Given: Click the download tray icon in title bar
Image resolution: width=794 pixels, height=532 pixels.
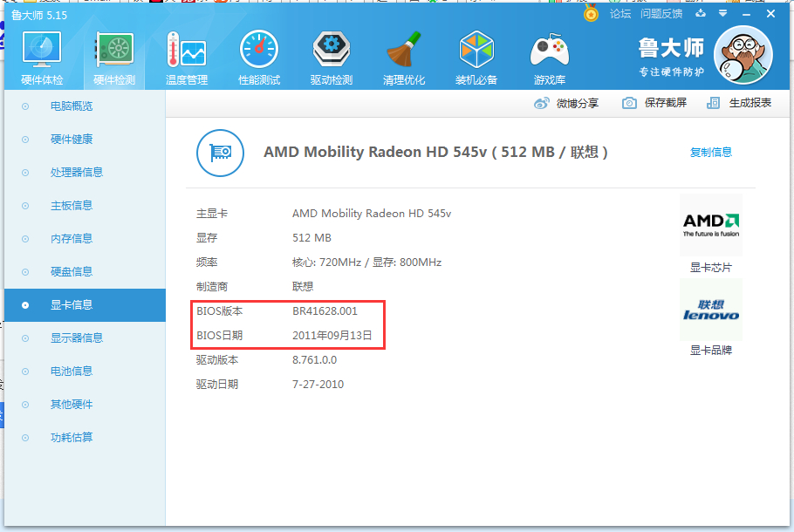Looking at the screenshot, I should (x=701, y=13).
